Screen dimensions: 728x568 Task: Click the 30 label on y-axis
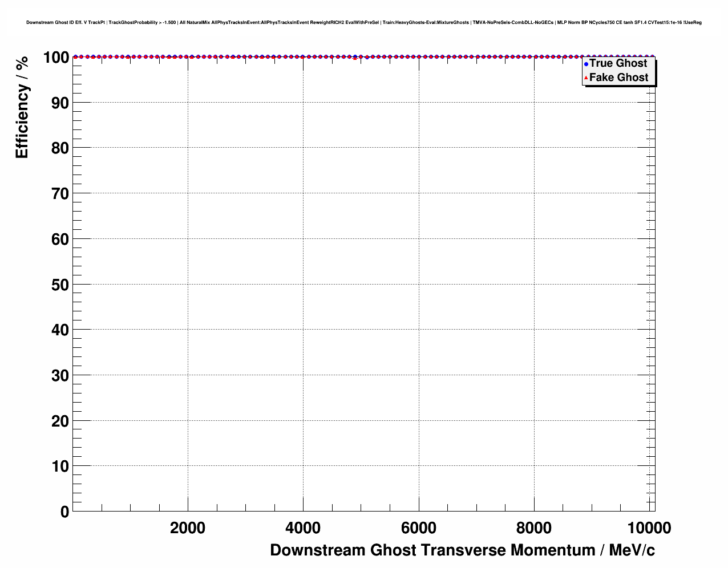pyautogui.click(x=60, y=376)
